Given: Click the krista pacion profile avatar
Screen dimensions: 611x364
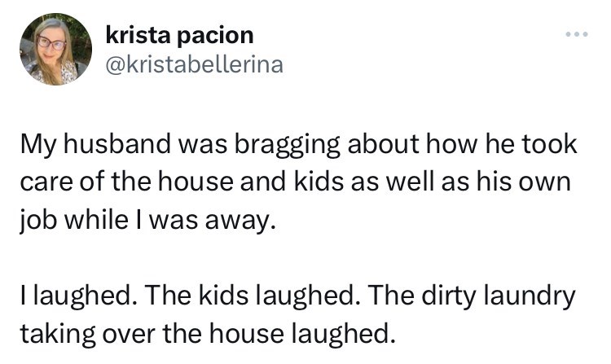Looking at the screenshot, I should (55, 50).
